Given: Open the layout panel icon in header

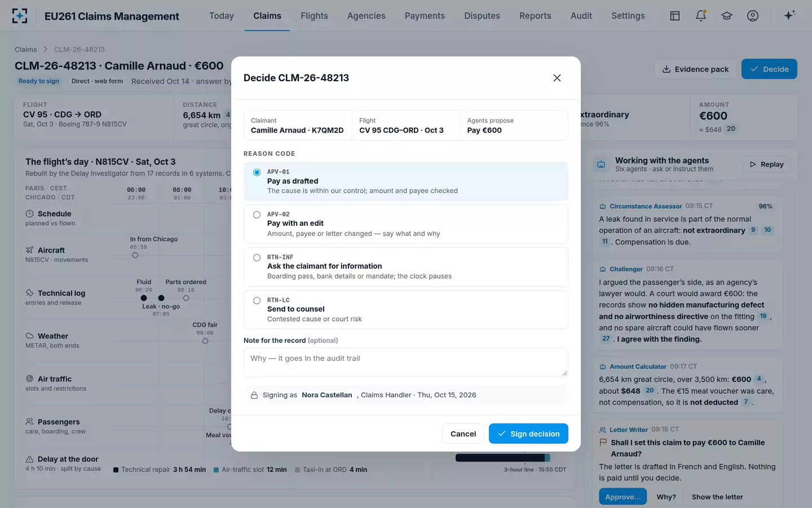Looking at the screenshot, I should pos(674,16).
